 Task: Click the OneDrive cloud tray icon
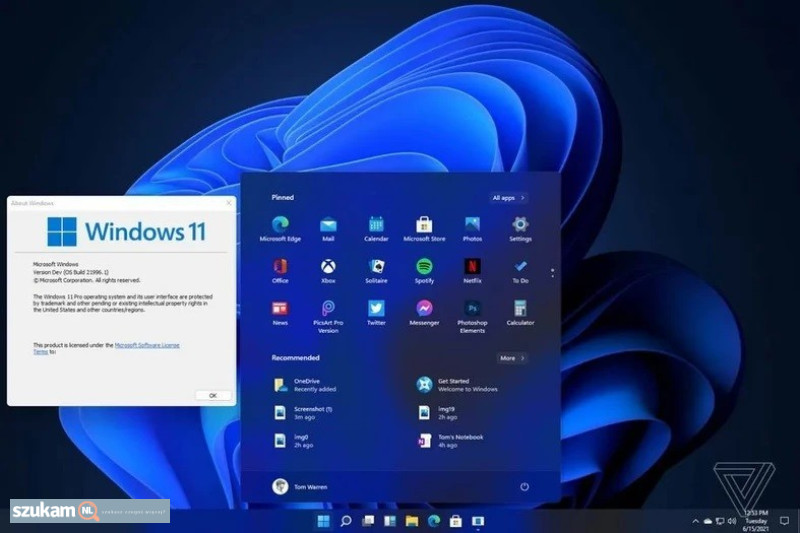pyautogui.click(x=708, y=521)
